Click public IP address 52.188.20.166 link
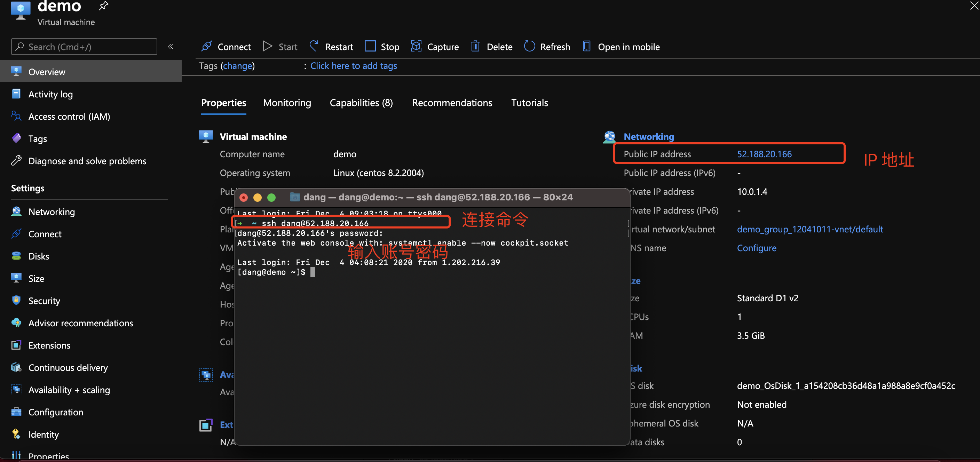The width and height of the screenshot is (980, 462). pyautogui.click(x=764, y=154)
